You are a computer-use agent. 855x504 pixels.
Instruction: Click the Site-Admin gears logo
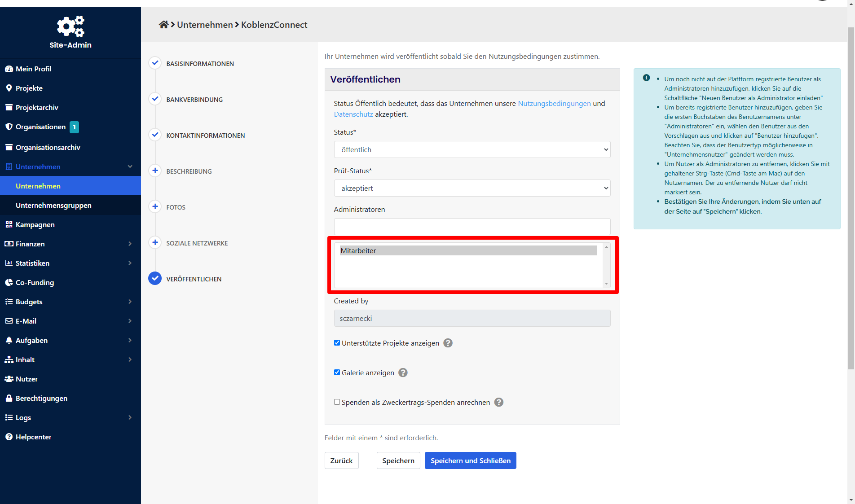pos(71,26)
